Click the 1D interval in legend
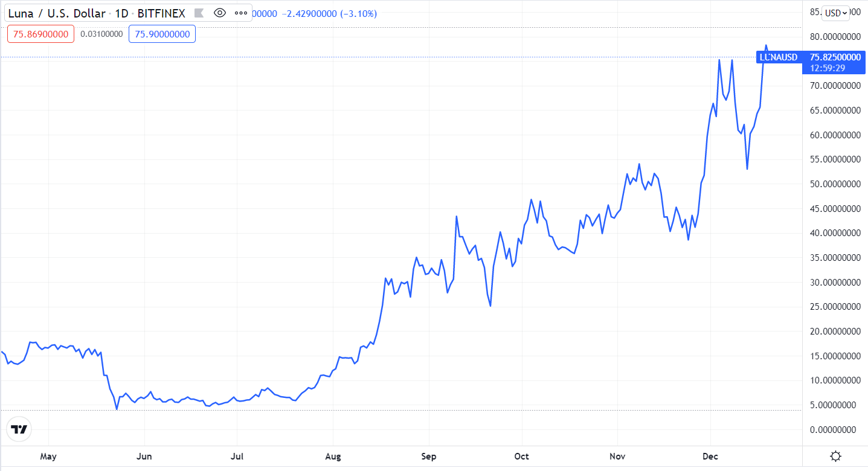Screen dimensions: 868x471 coord(121,13)
